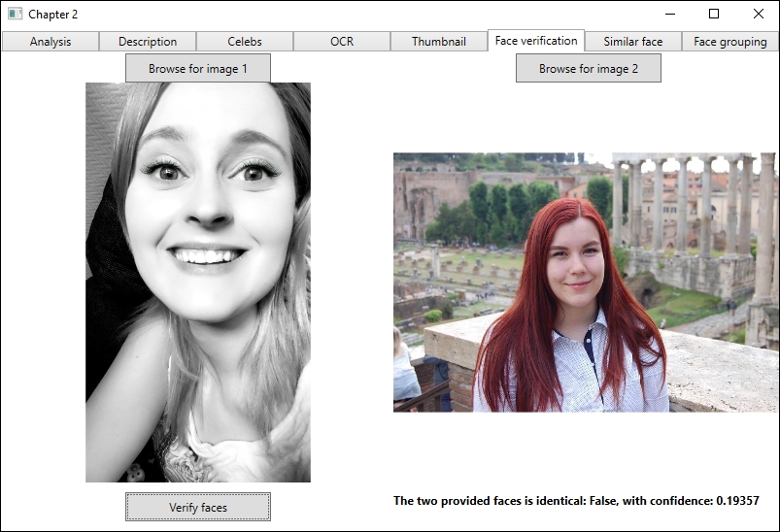Minimize the Chapter 2 window
The width and height of the screenshot is (780, 532).
[670, 14]
